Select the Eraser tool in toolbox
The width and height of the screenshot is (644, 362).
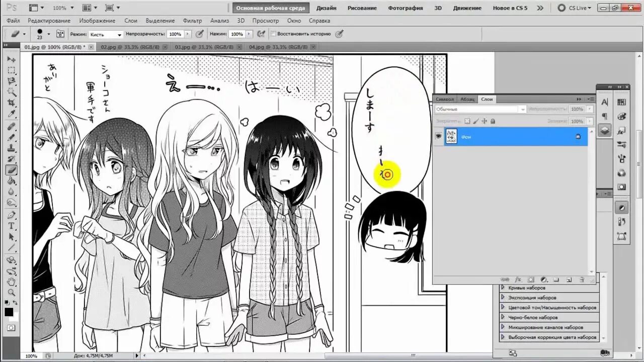(x=11, y=170)
